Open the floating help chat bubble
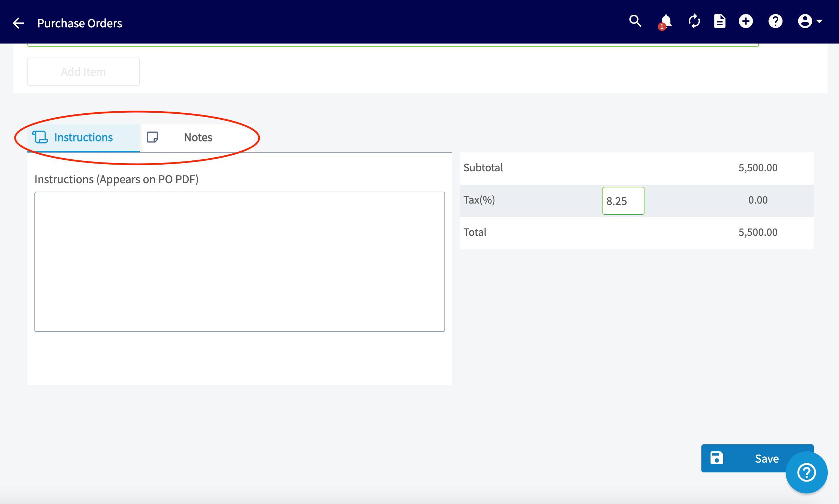The height and width of the screenshot is (504, 839). 806,472
